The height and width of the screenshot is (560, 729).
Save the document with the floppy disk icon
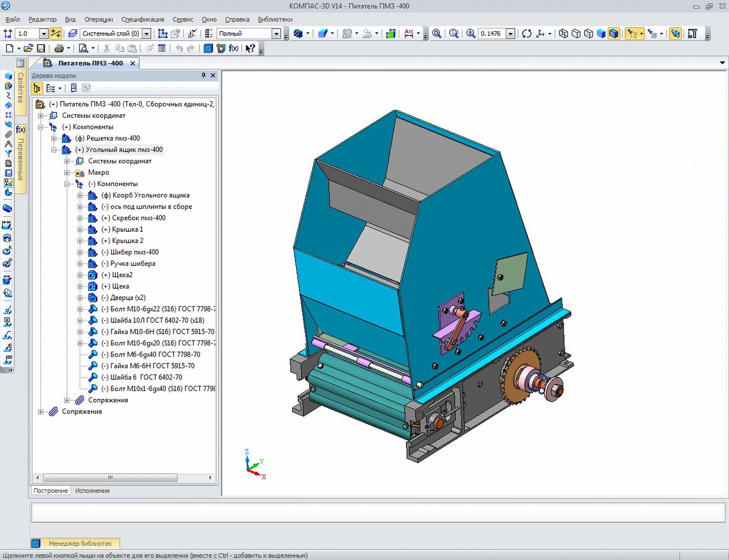(x=41, y=48)
